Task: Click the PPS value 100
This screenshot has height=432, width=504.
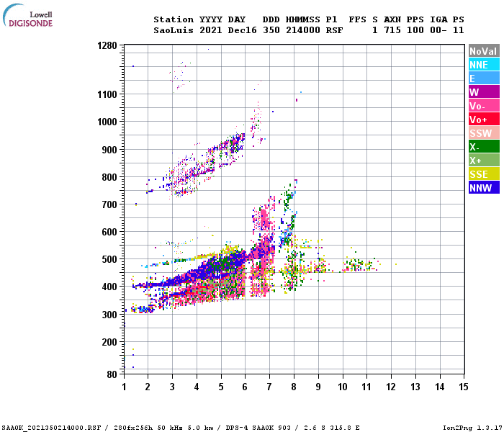Action: pyautogui.click(x=415, y=30)
